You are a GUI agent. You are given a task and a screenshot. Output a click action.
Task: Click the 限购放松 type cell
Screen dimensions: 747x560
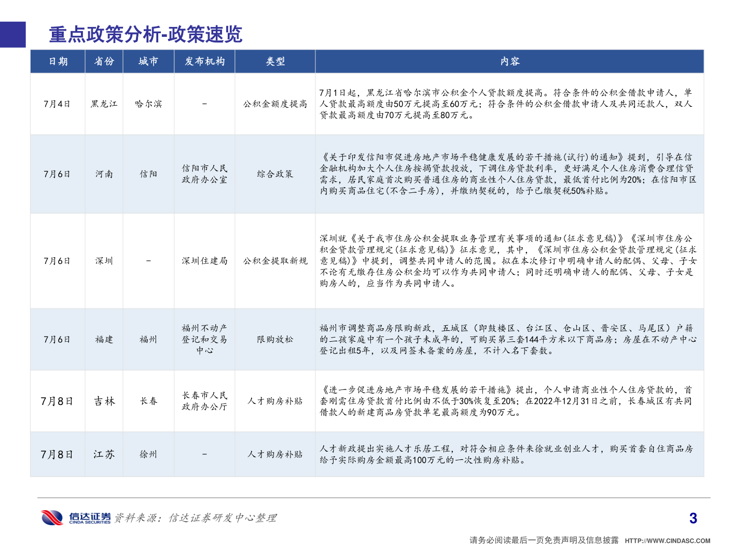[x=275, y=339]
